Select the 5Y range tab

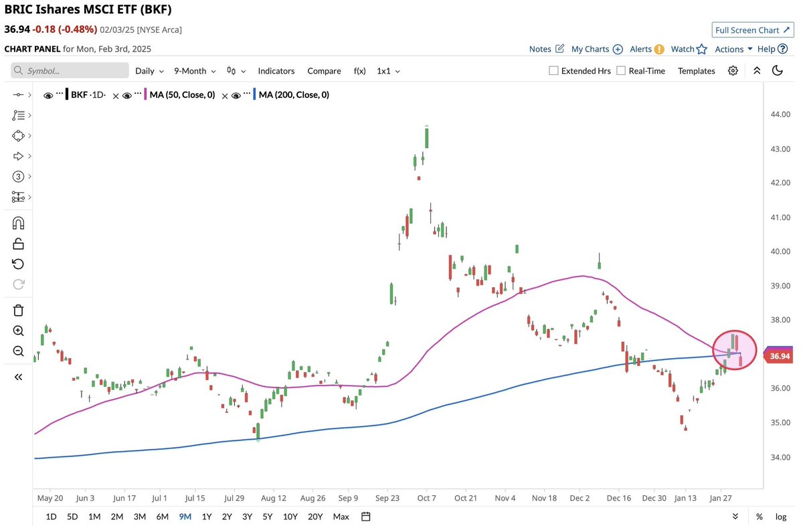click(268, 517)
